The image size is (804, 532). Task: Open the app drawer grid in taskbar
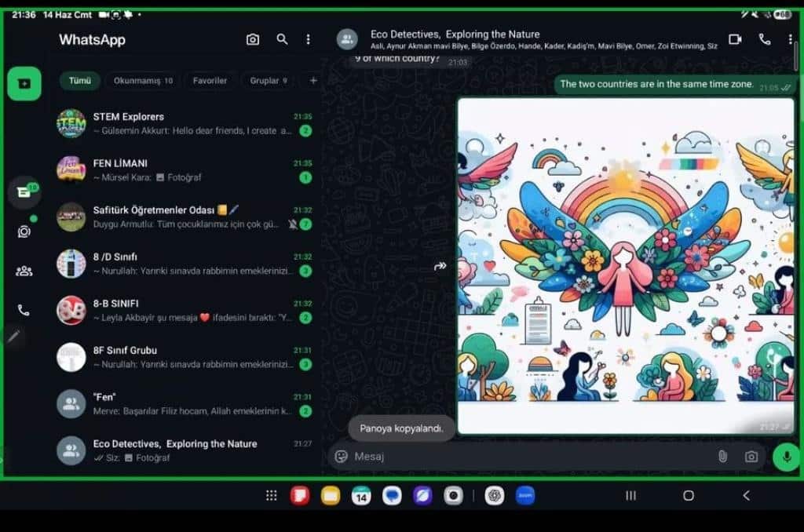pos(271,496)
